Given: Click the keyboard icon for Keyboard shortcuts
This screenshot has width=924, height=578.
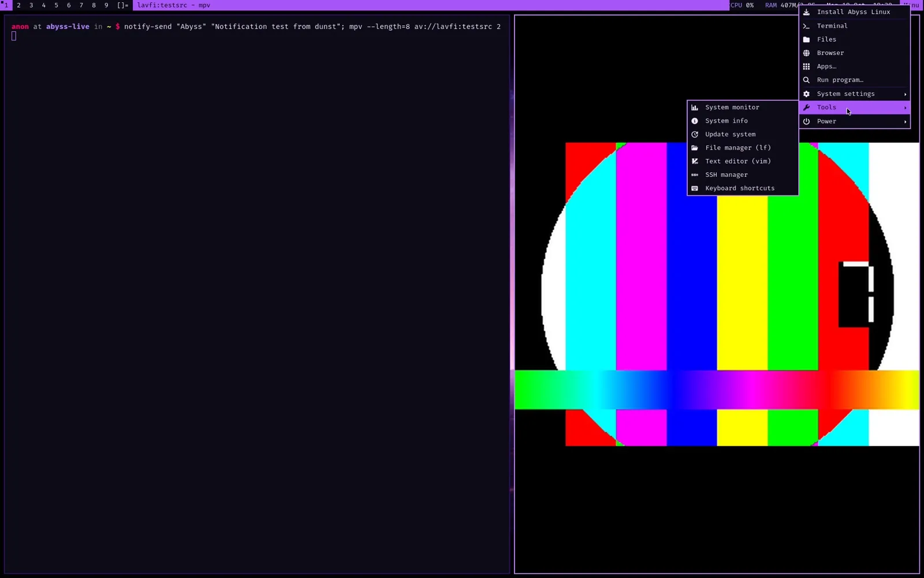Looking at the screenshot, I should click(695, 188).
